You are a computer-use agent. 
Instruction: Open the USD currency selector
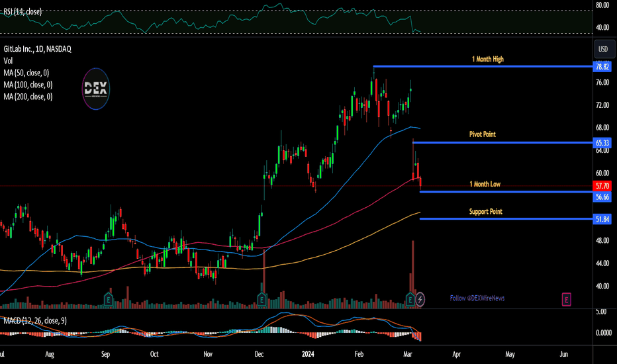(603, 49)
